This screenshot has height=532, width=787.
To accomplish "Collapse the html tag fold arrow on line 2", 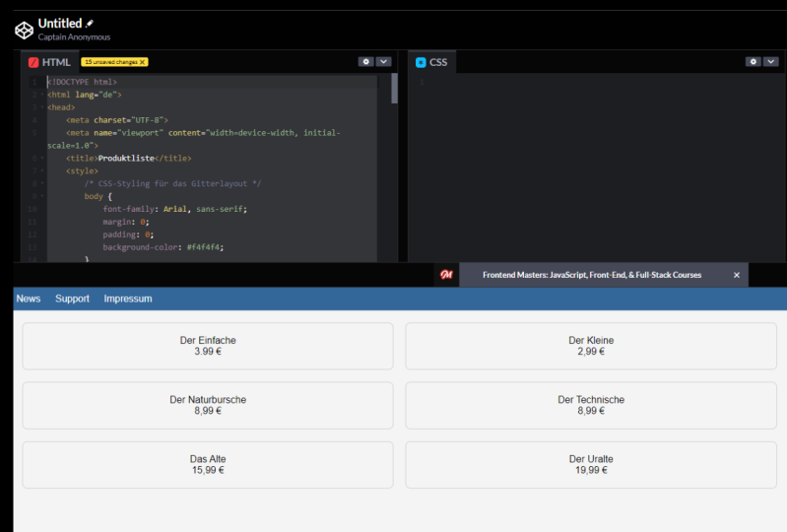I will [x=42, y=95].
